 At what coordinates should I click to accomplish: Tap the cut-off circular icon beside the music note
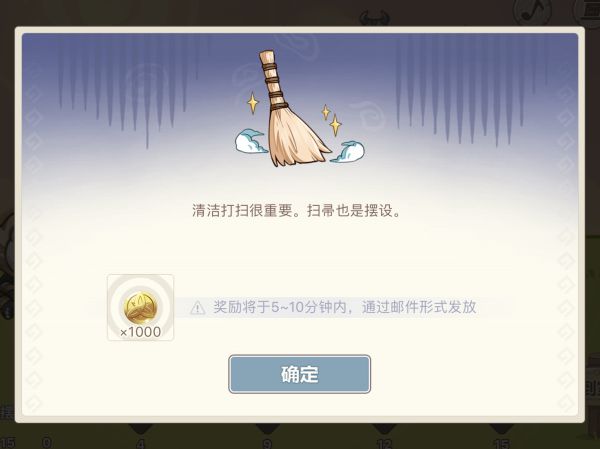coord(587,11)
